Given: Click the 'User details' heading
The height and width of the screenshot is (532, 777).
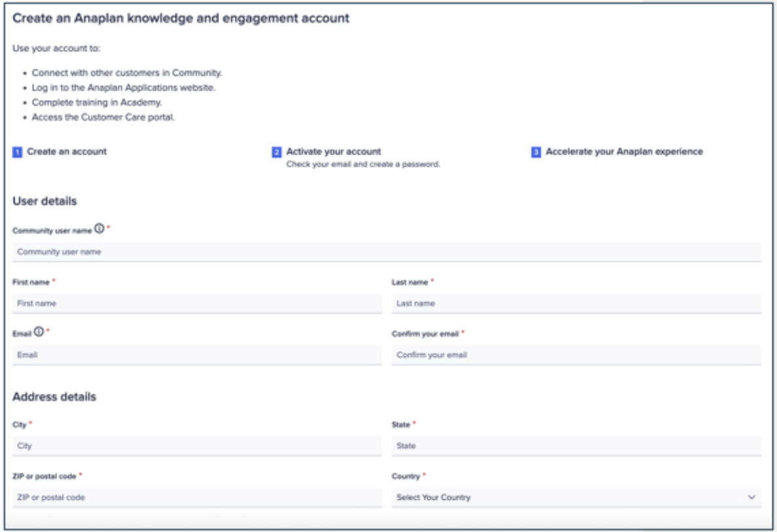Looking at the screenshot, I should [45, 201].
